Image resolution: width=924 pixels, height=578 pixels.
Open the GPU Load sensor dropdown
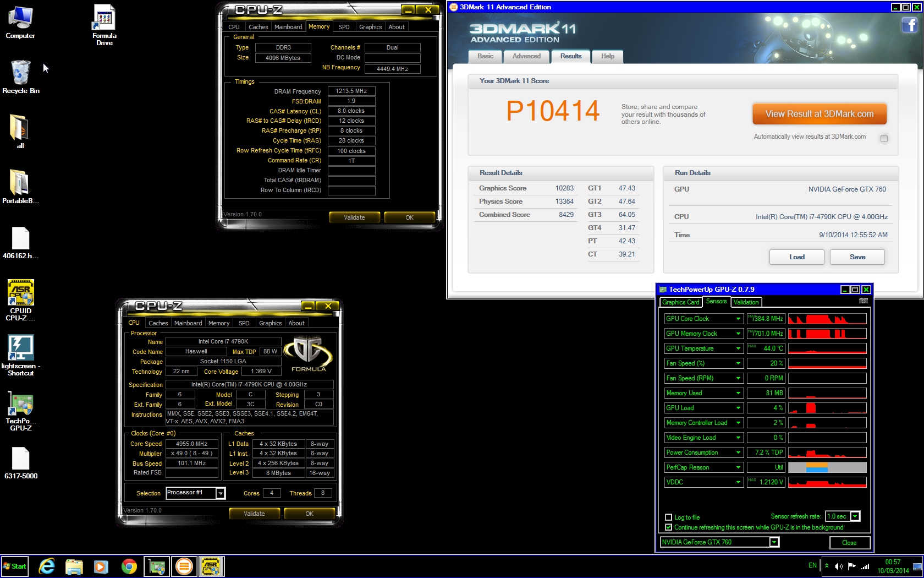point(738,408)
